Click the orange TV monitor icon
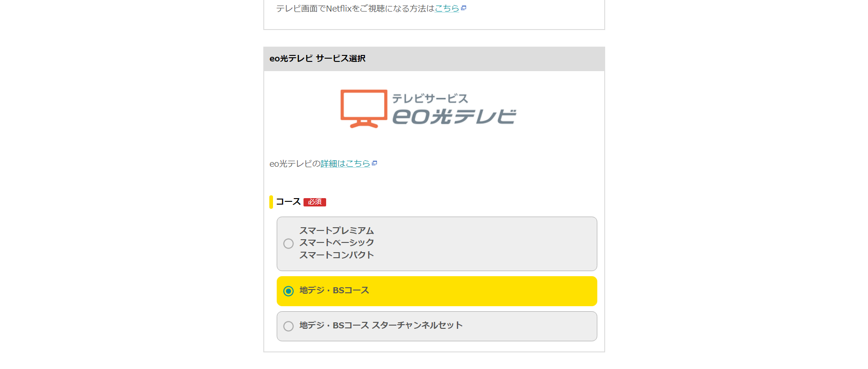The image size is (868, 369). (364, 108)
